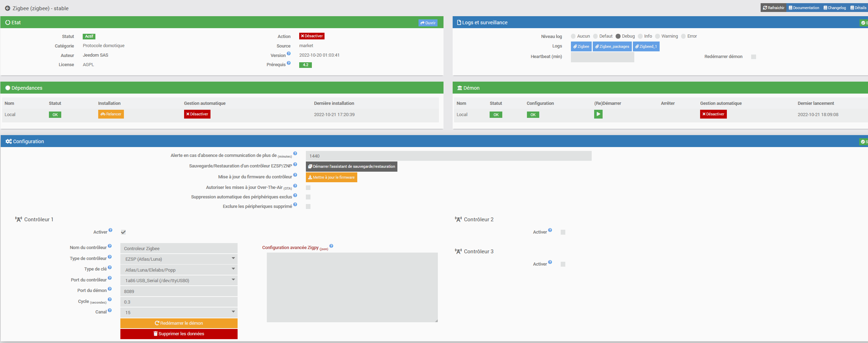Show help for Suppression automatique des périphériques exclus
Viewport: 868px width, 343px height.
295,195
